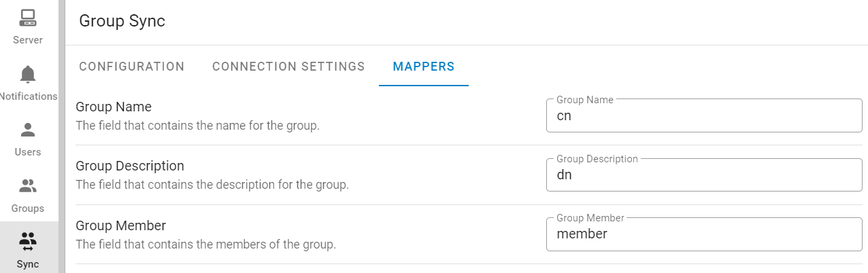Switch to the Configuration tab
Viewport: 868px width, 273px height.
click(132, 67)
